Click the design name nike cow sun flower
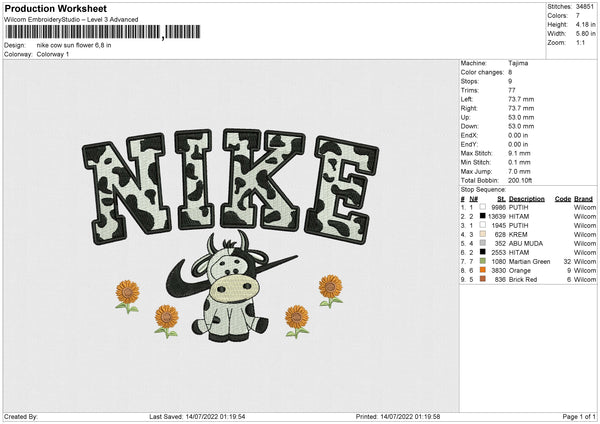The image size is (600, 424). click(74, 45)
